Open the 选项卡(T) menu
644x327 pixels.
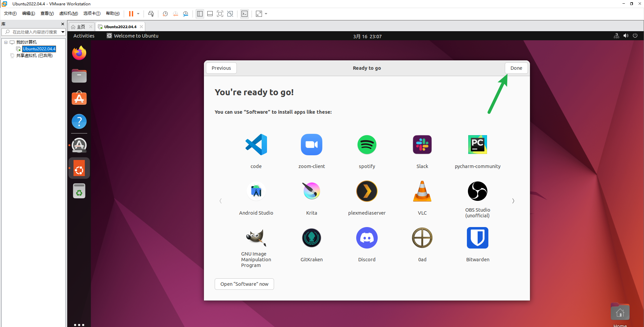[x=92, y=13]
